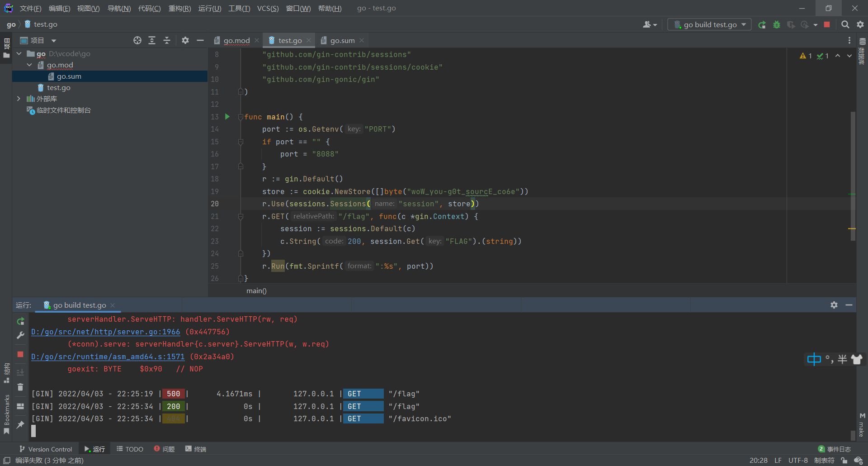Screen dimensions: 868x466
Task: Toggle IME half-width mode
Action: pyautogui.click(x=842, y=359)
